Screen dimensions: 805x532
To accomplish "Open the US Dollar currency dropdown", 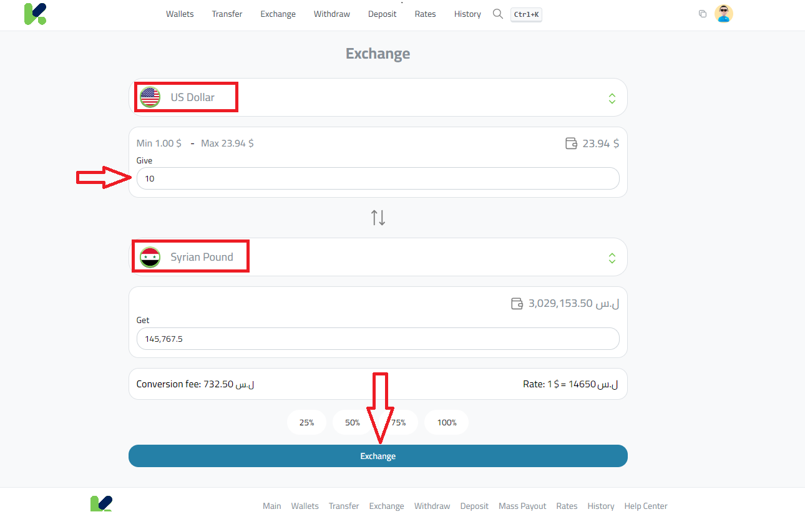I will [611, 98].
